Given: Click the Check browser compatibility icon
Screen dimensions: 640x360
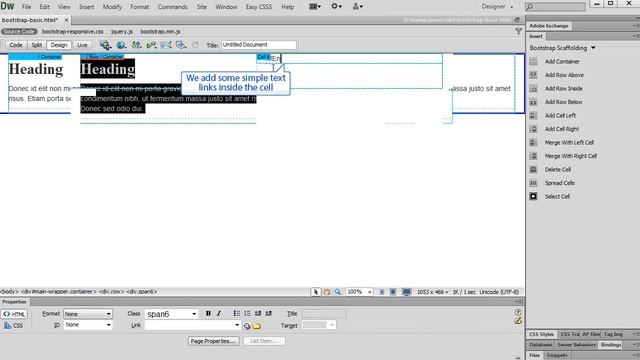Looking at the screenshot, I should [x=166, y=45].
